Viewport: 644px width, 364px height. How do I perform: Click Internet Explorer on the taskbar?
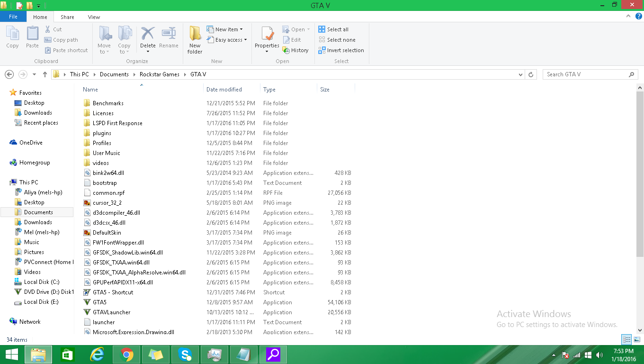[x=98, y=355]
